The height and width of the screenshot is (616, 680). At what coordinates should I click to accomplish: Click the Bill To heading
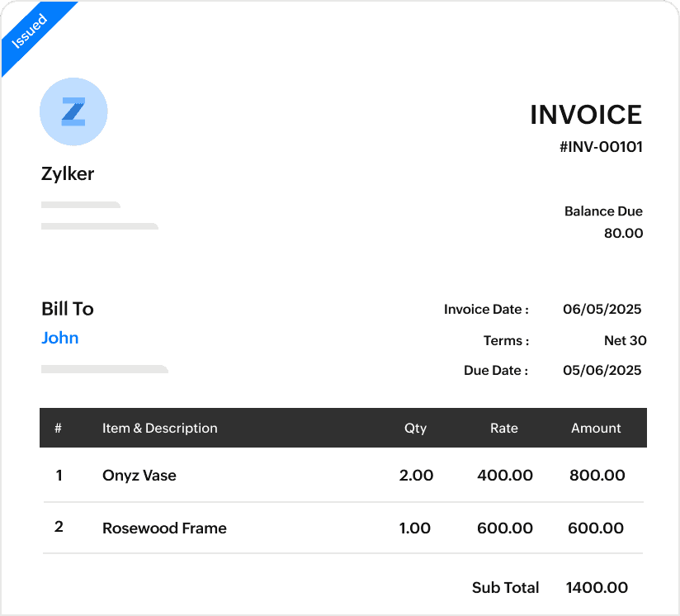(x=67, y=309)
